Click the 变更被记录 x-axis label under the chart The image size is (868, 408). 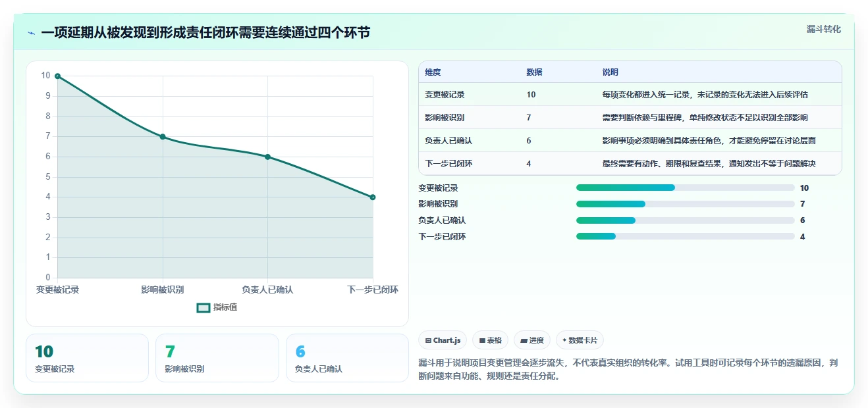point(58,290)
